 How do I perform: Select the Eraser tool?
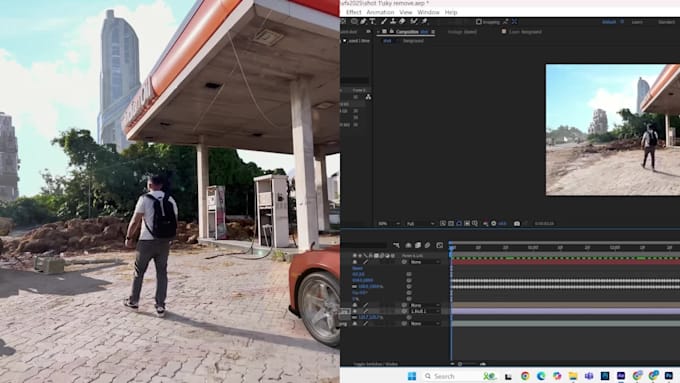coord(402,21)
